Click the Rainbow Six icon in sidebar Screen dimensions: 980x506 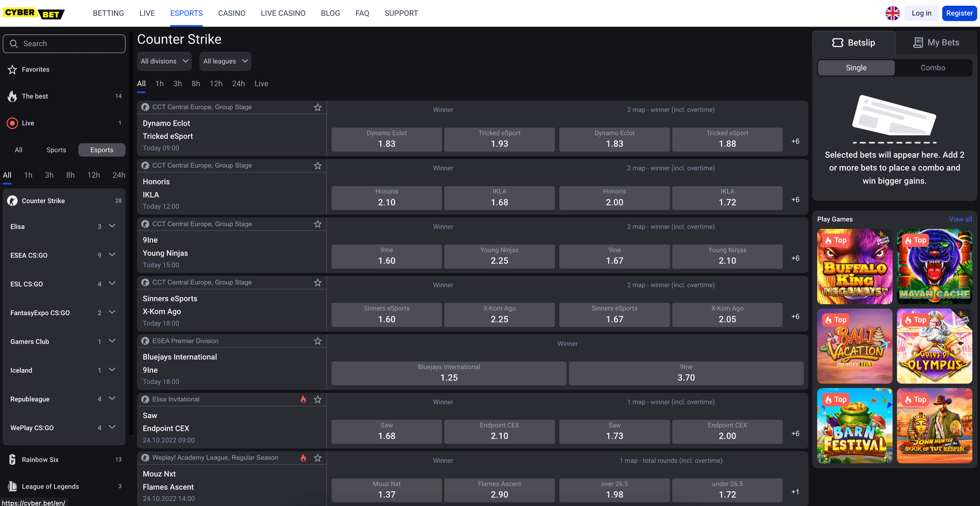[12, 460]
